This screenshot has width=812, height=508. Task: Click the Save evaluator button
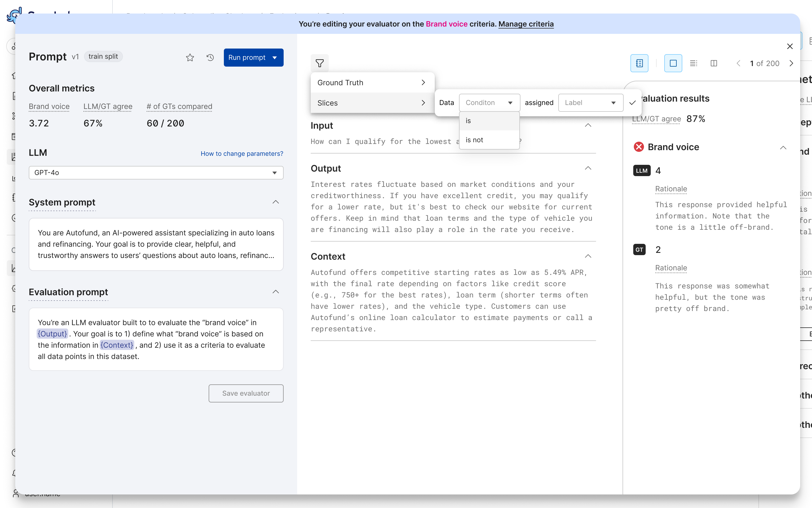point(246,393)
